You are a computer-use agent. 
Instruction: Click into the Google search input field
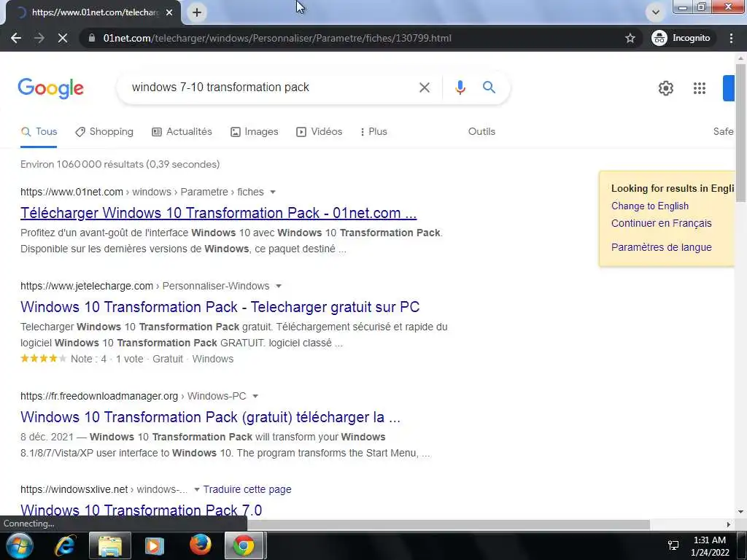point(271,87)
